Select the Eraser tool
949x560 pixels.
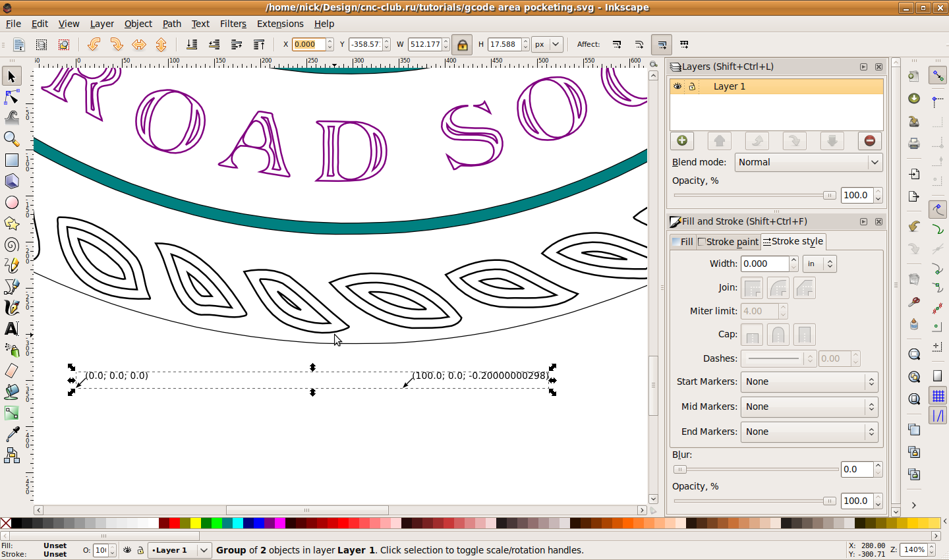coord(12,370)
